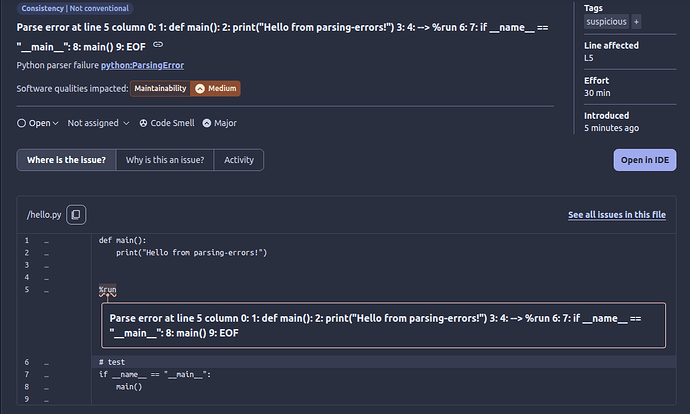Click the Open status circle icon

click(x=21, y=123)
